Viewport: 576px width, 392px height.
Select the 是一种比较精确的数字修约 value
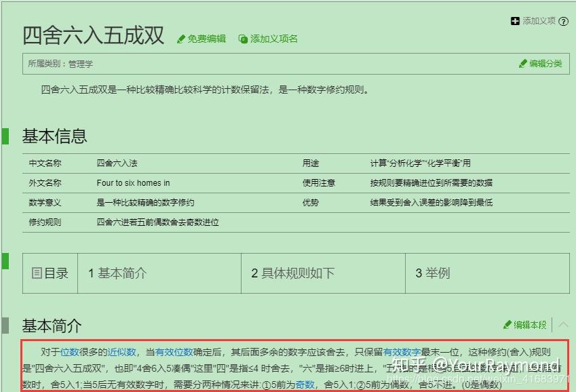(145, 202)
